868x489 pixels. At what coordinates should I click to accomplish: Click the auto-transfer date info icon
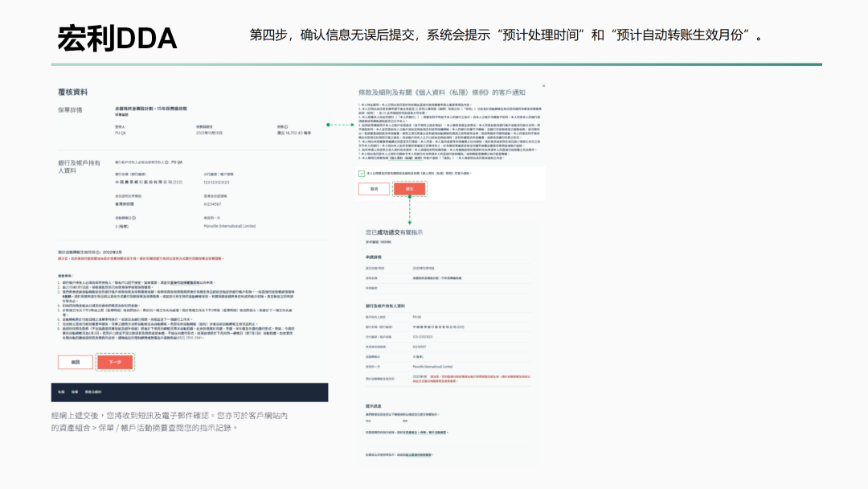click(x=134, y=218)
